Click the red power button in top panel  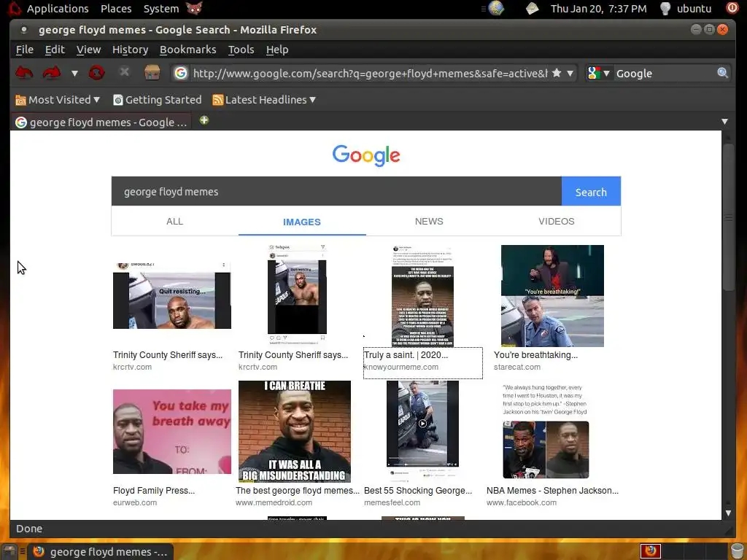pos(732,8)
